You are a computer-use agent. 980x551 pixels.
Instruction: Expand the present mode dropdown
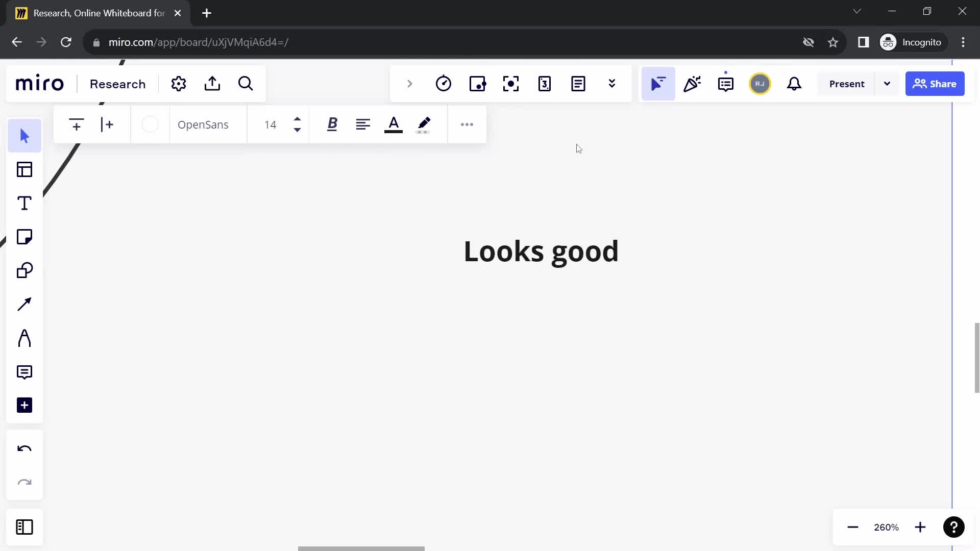coord(888,84)
